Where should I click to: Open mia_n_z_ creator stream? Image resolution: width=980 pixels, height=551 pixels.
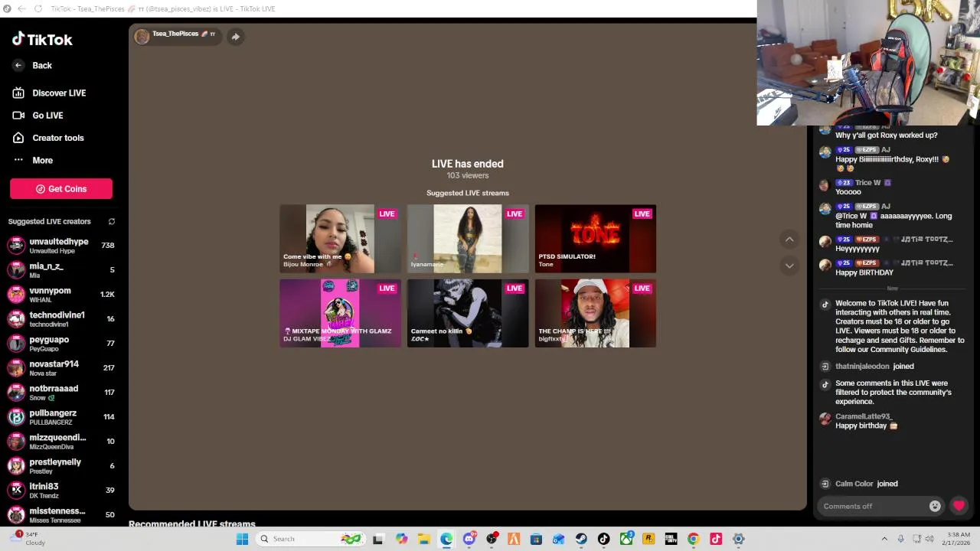click(x=61, y=270)
